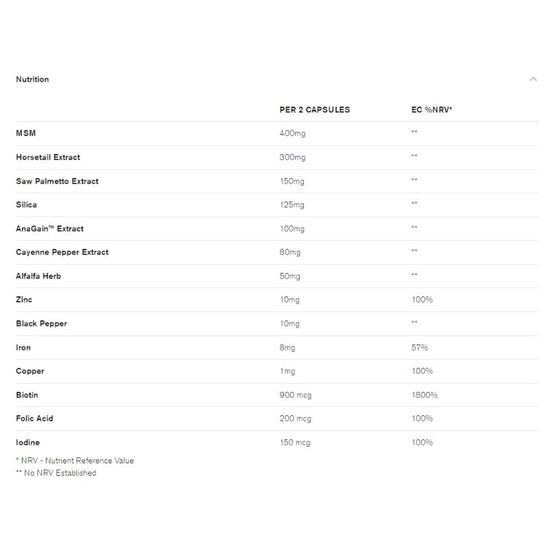The width and height of the screenshot is (550, 550).
Task: Collapse the Nutrition section chevron
Action: 533,79
